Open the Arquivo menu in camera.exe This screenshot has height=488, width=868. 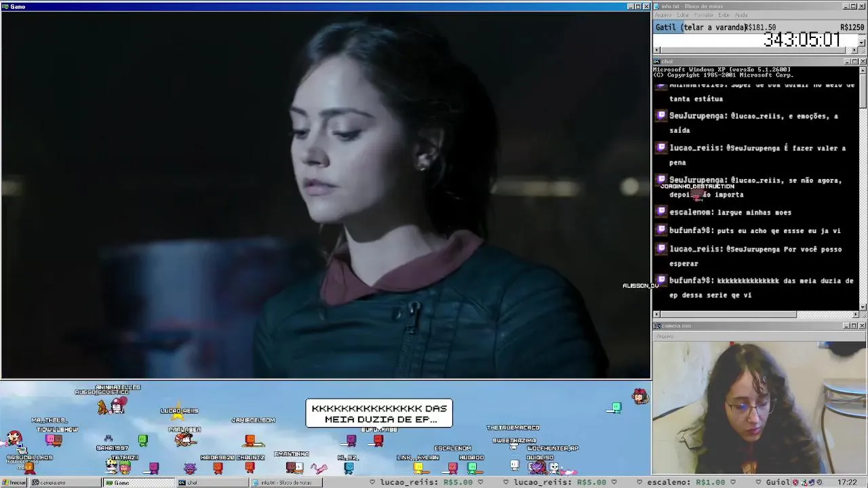(x=665, y=336)
